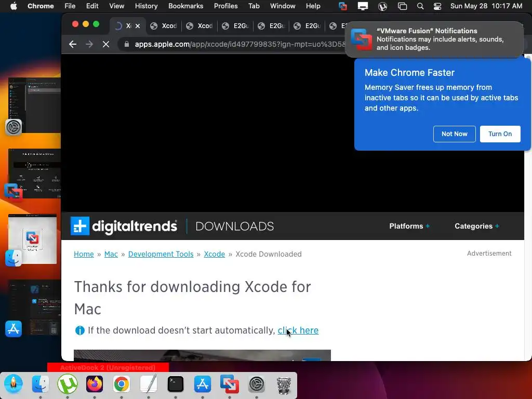The image size is (532, 399).
Task: Select Finder window thumbnail in Stage Manager
Action: 32,239
